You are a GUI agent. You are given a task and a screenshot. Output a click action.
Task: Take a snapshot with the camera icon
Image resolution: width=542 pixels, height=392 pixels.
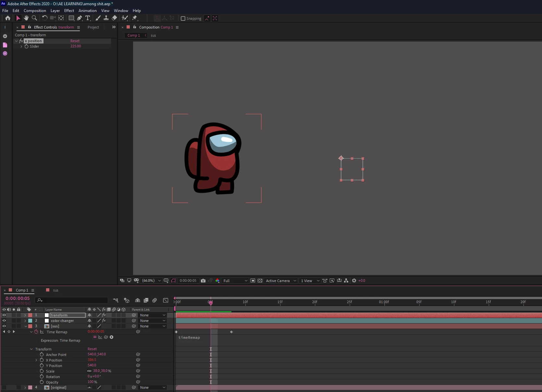[x=203, y=281]
